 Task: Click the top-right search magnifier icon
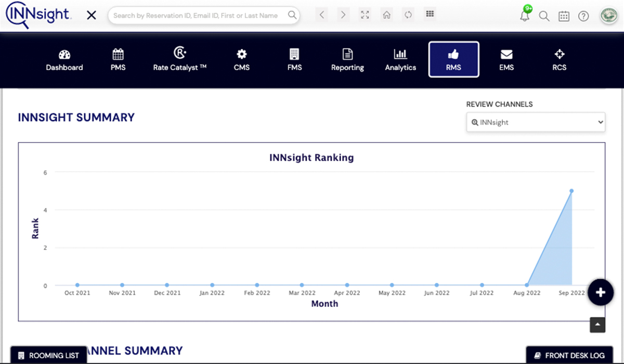[x=544, y=16]
